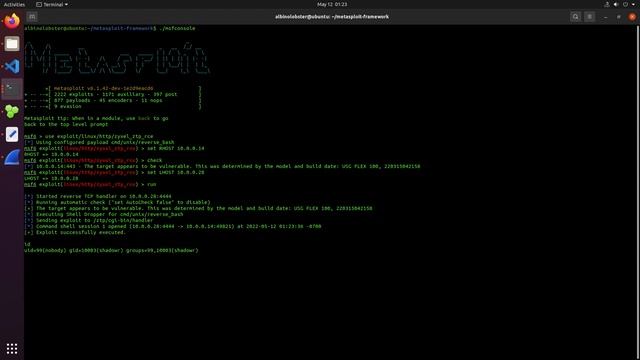Click the 'run' command text
Screen dimensions: 640x360
coord(151,184)
